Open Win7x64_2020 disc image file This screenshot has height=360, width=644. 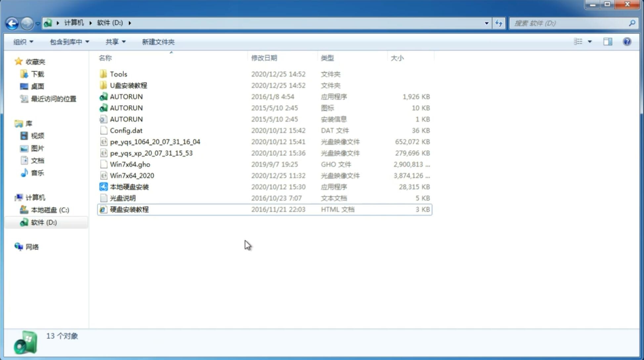[x=132, y=175]
